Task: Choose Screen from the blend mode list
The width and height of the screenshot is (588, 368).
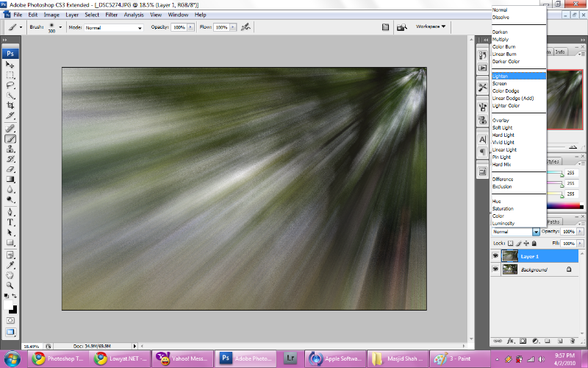Action: pos(500,84)
